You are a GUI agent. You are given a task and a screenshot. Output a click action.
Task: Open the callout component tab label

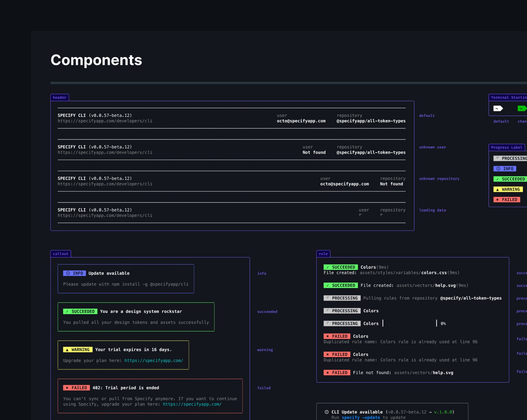[x=61, y=254]
